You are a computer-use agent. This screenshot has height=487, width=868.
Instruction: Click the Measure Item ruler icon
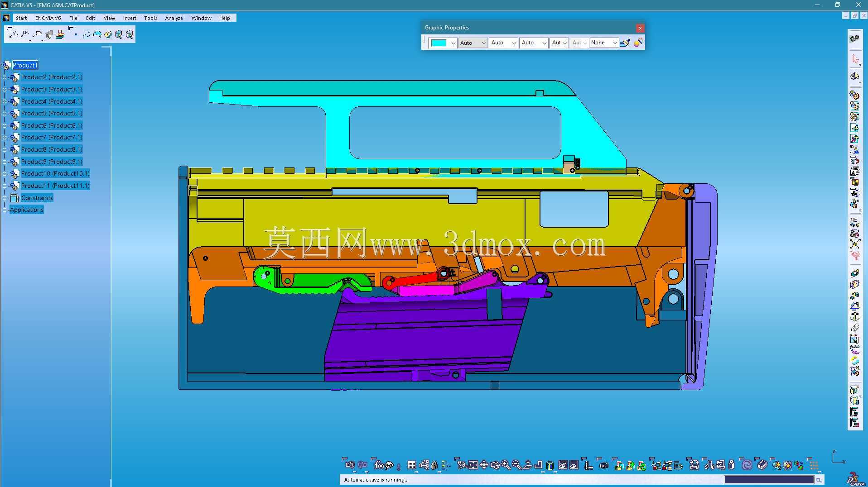589,465
